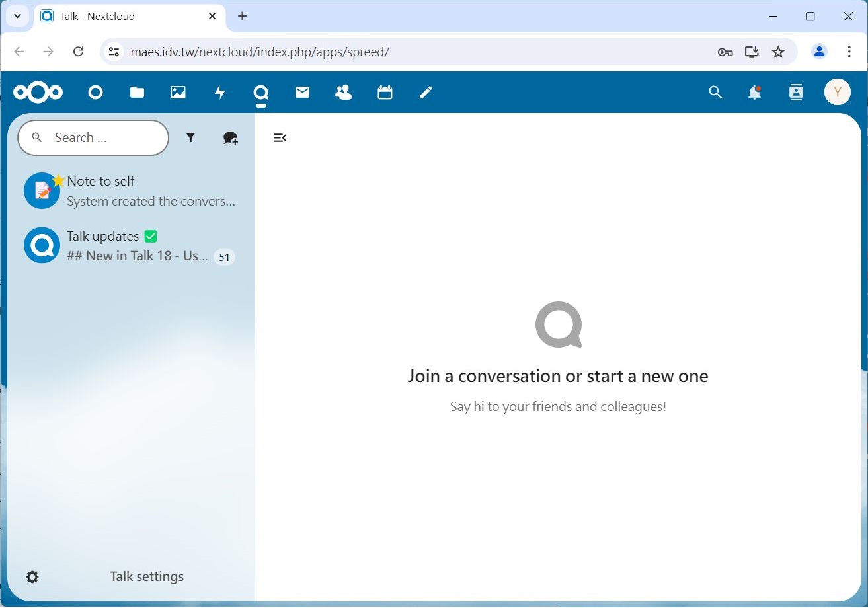
Task: Open the Notes pencil icon
Action: click(x=426, y=93)
